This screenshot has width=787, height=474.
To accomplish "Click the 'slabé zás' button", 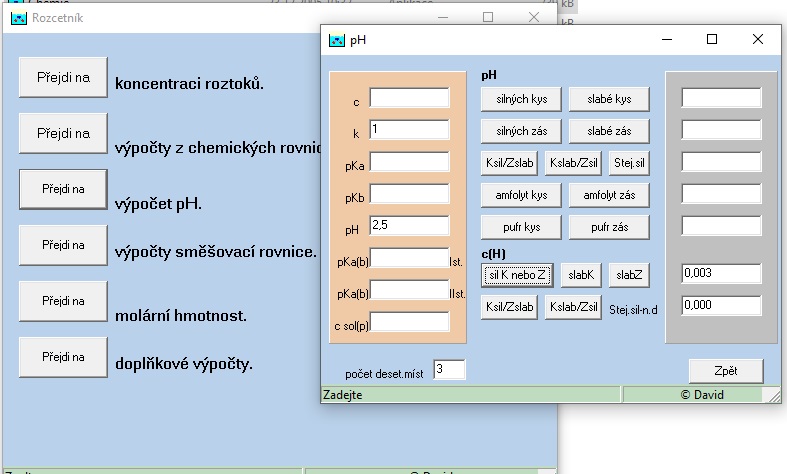I will (609, 131).
